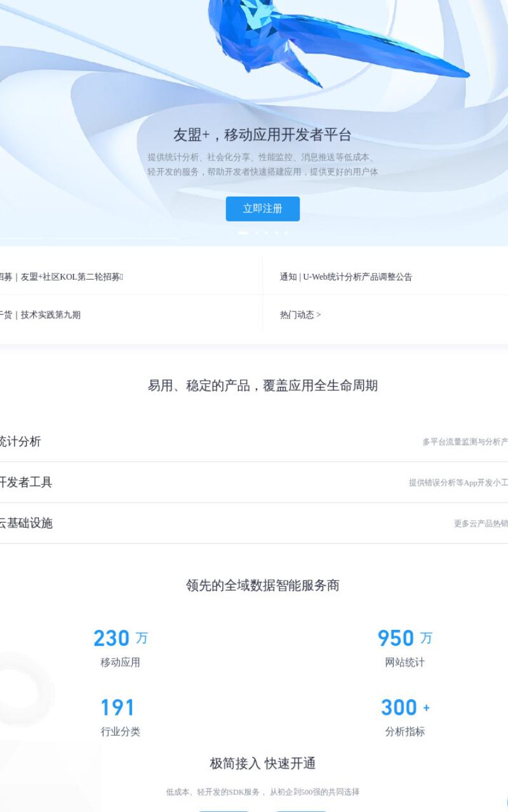Expand the 开发者工具 product row
The image size is (508, 812).
254,482
